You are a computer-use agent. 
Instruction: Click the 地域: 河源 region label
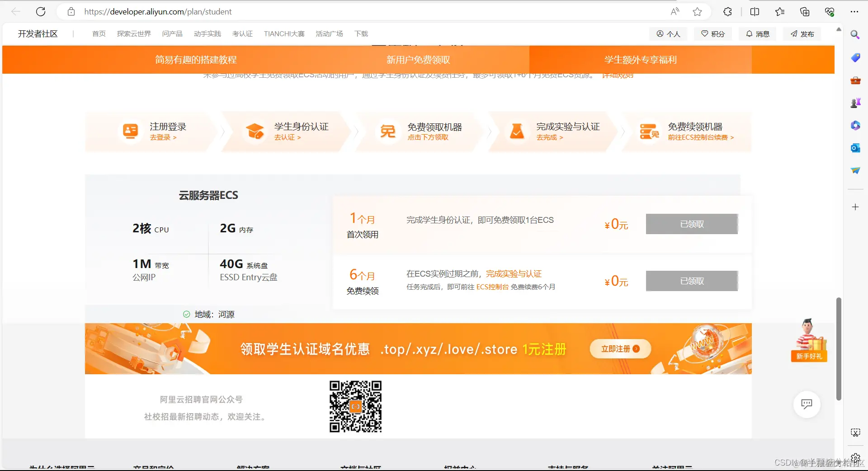214,315
